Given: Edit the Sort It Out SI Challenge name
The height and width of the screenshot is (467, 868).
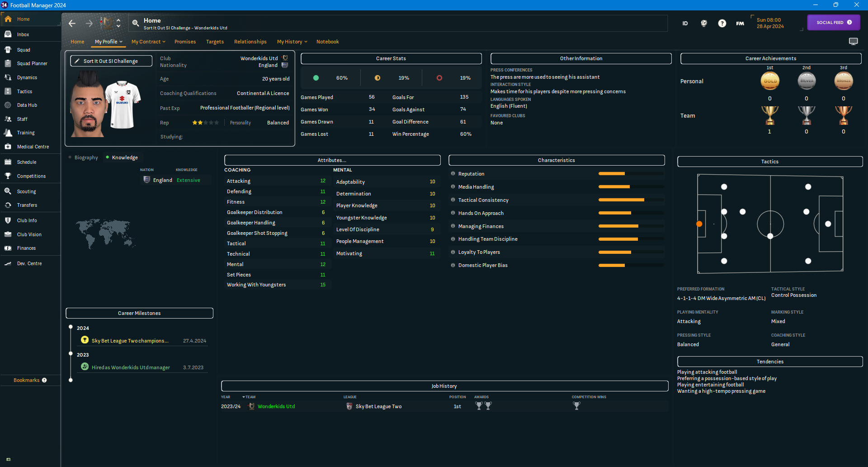Looking at the screenshot, I should pyautogui.click(x=111, y=61).
